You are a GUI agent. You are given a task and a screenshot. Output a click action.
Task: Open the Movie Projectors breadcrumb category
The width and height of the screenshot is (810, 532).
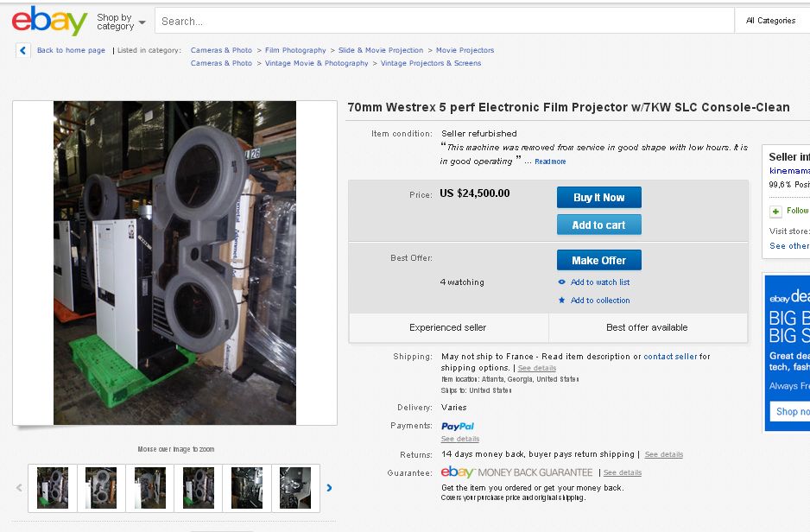click(465, 50)
